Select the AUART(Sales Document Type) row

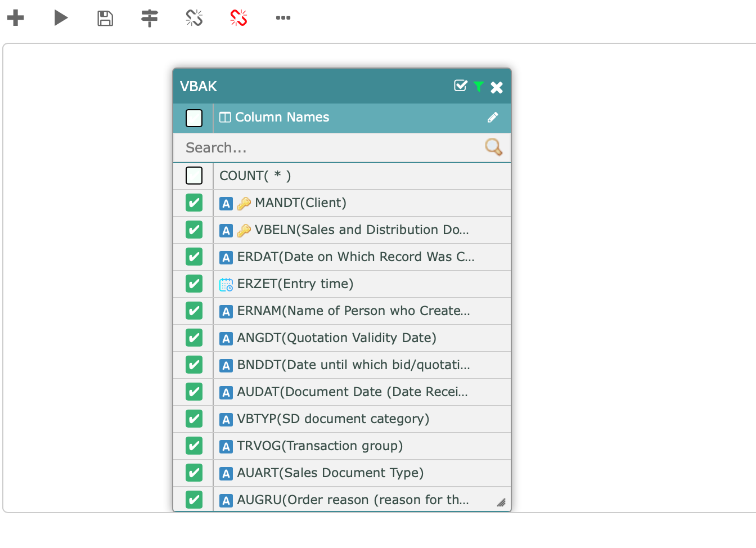click(342, 473)
